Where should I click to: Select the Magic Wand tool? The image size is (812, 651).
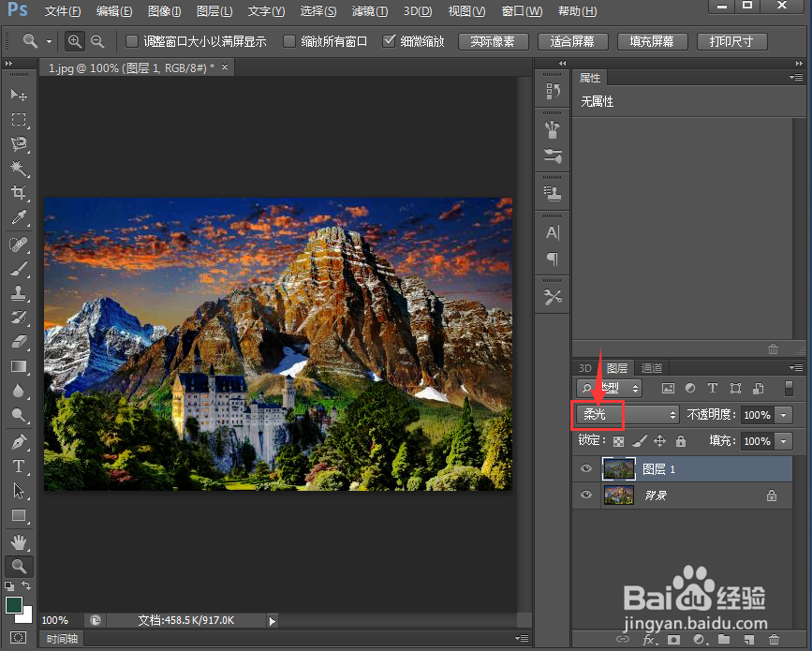(19, 169)
